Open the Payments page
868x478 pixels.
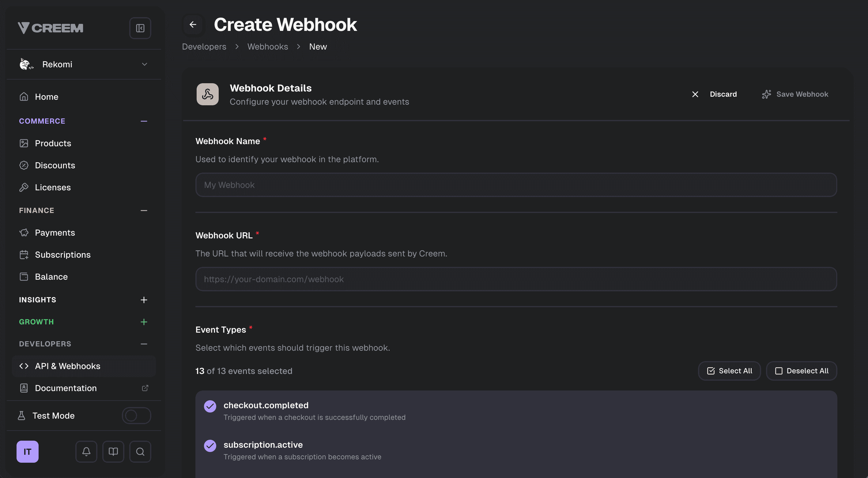(84, 233)
